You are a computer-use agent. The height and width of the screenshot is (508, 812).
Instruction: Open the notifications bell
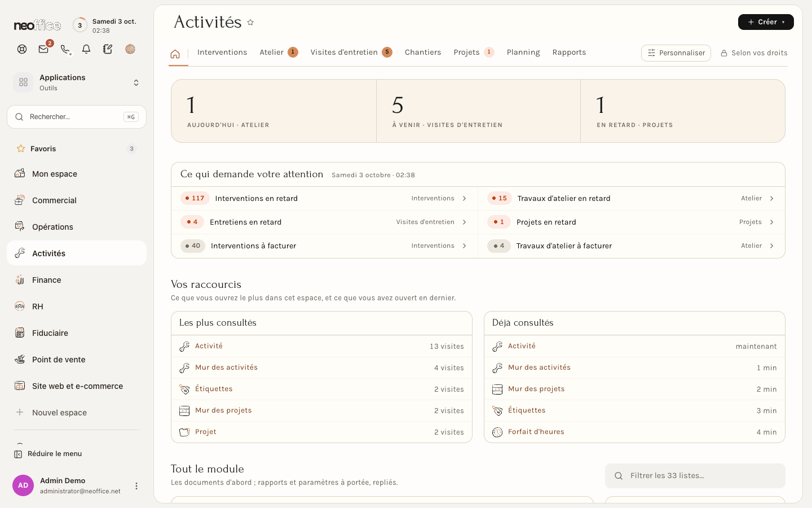click(x=86, y=49)
